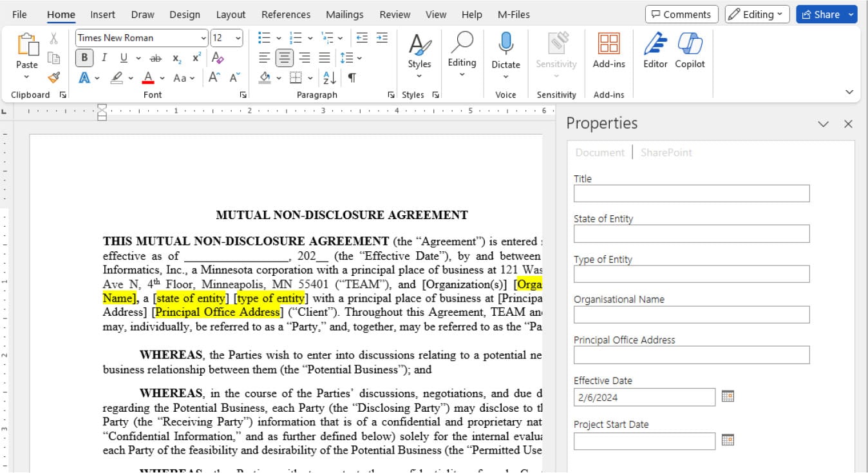Align text to the left

coord(264,58)
